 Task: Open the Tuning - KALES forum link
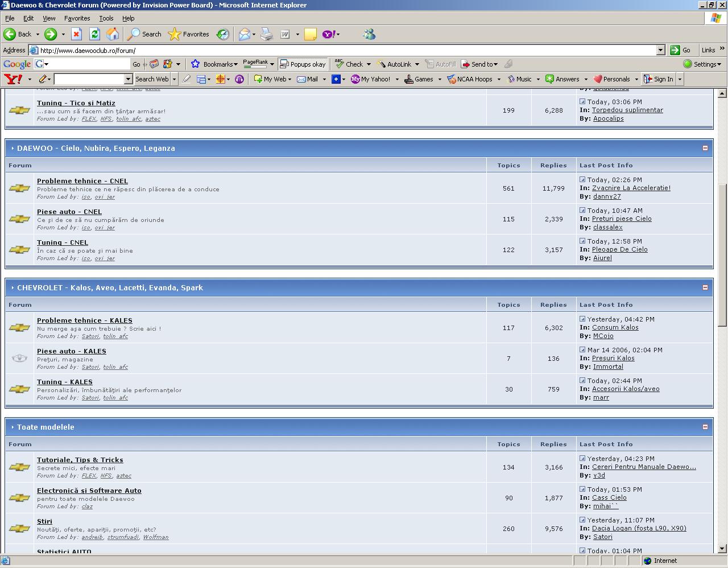65,382
